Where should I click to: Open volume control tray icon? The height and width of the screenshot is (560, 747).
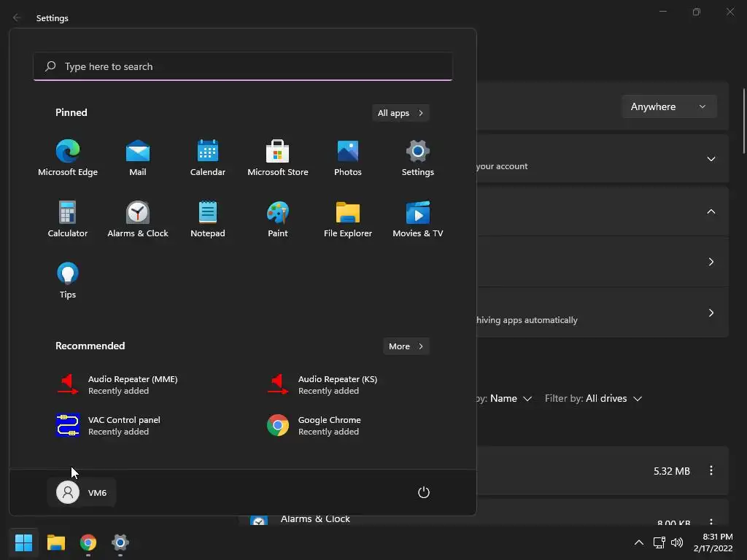[677, 542]
